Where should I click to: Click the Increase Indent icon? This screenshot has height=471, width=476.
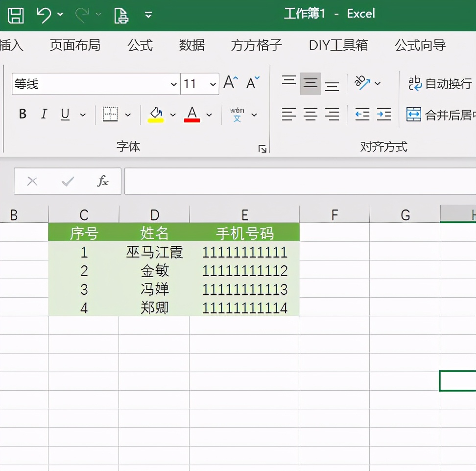384,114
